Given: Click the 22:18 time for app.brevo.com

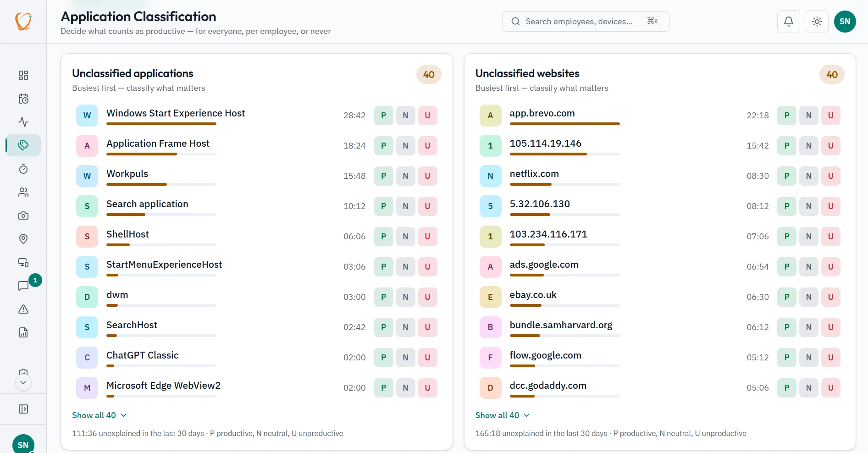Looking at the screenshot, I should (757, 116).
